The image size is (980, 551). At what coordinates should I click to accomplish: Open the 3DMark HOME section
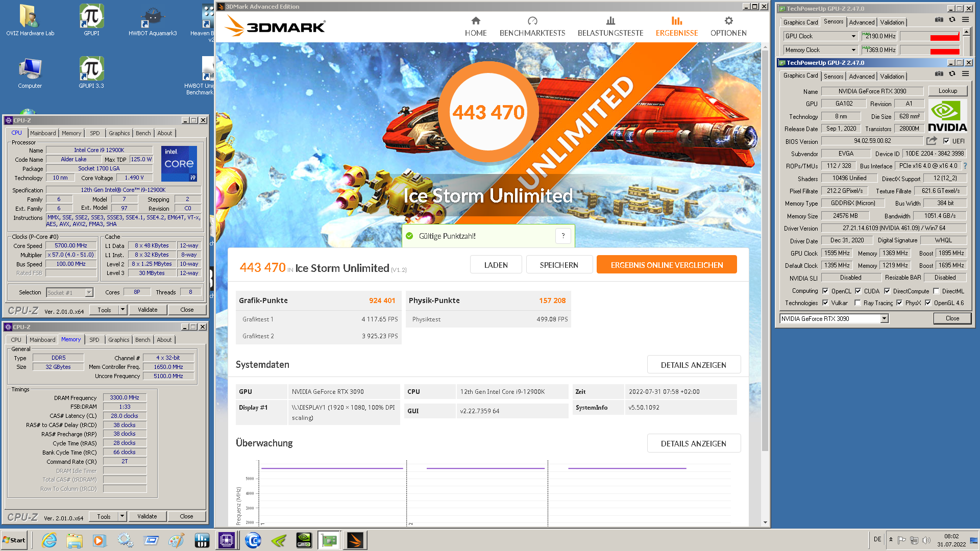(475, 27)
